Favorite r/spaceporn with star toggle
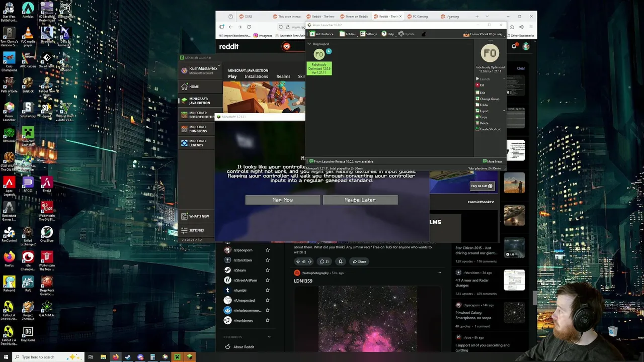This screenshot has width=644, height=362. pos(268,250)
